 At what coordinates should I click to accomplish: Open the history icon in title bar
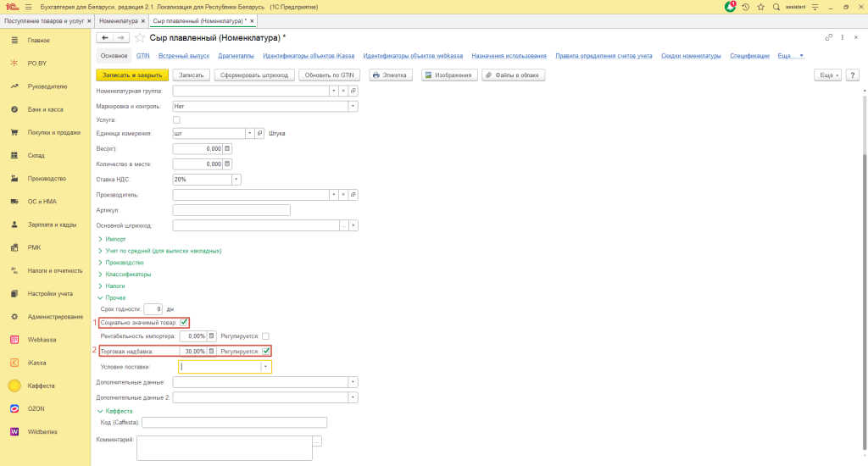point(746,7)
